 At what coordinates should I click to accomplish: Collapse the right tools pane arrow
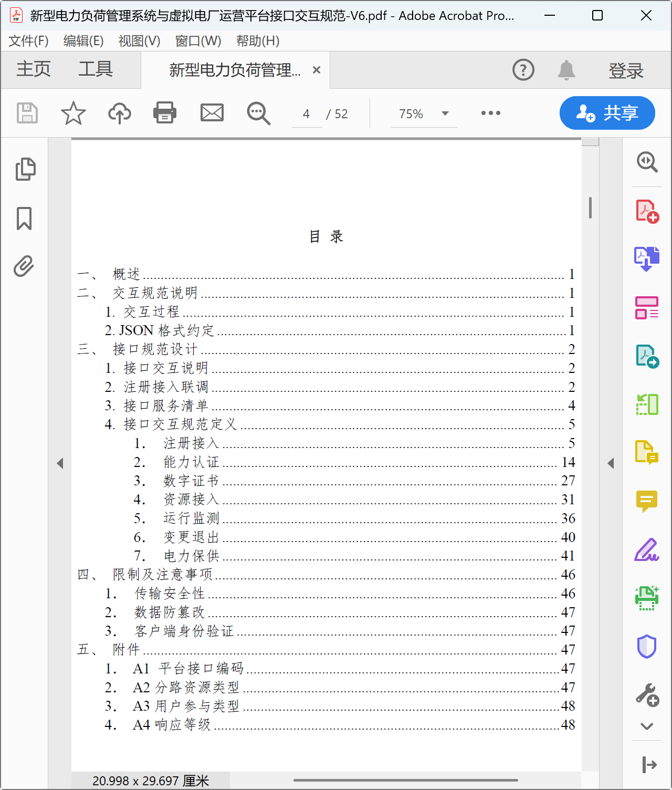pos(611,463)
